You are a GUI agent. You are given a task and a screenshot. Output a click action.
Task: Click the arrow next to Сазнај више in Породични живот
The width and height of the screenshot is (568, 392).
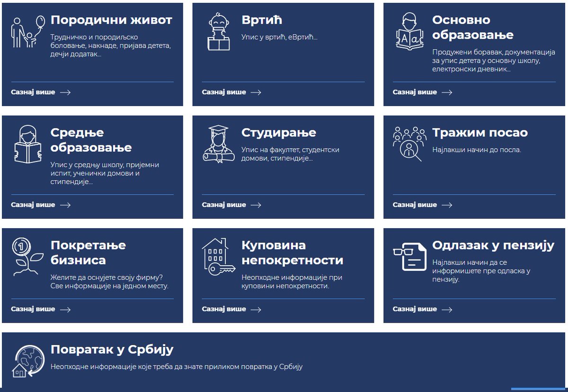tap(65, 92)
